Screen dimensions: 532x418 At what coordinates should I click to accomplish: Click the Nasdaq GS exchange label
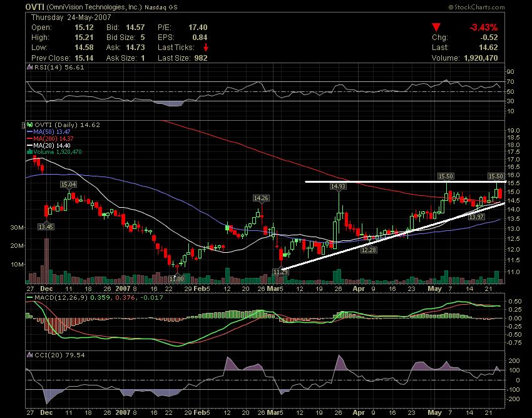click(x=161, y=7)
